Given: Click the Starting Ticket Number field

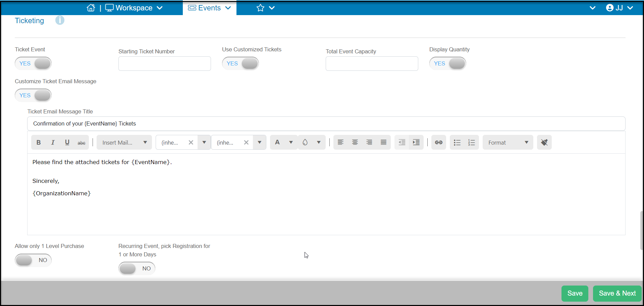Looking at the screenshot, I should (x=165, y=64).
